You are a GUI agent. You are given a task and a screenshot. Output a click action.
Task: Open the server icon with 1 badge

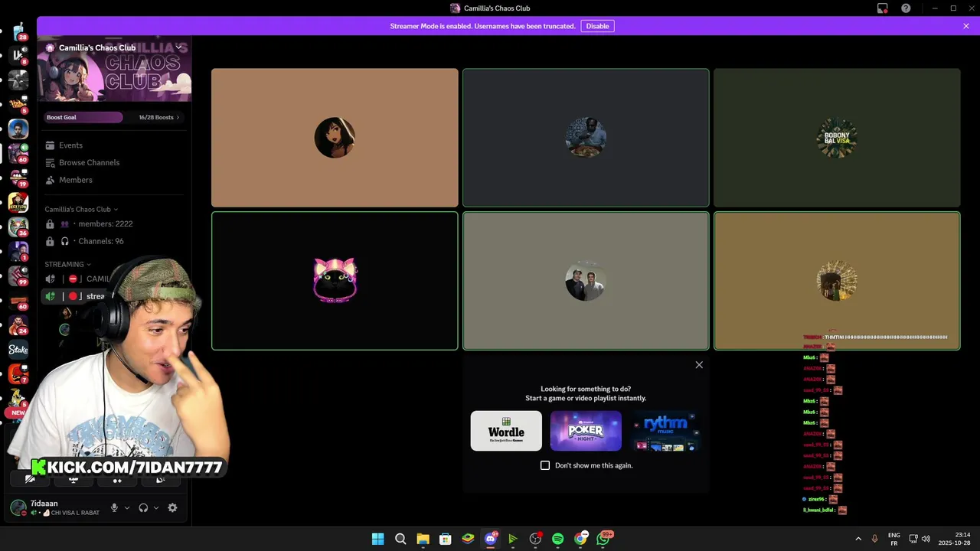pyautogui.click(x=18, y=251)
